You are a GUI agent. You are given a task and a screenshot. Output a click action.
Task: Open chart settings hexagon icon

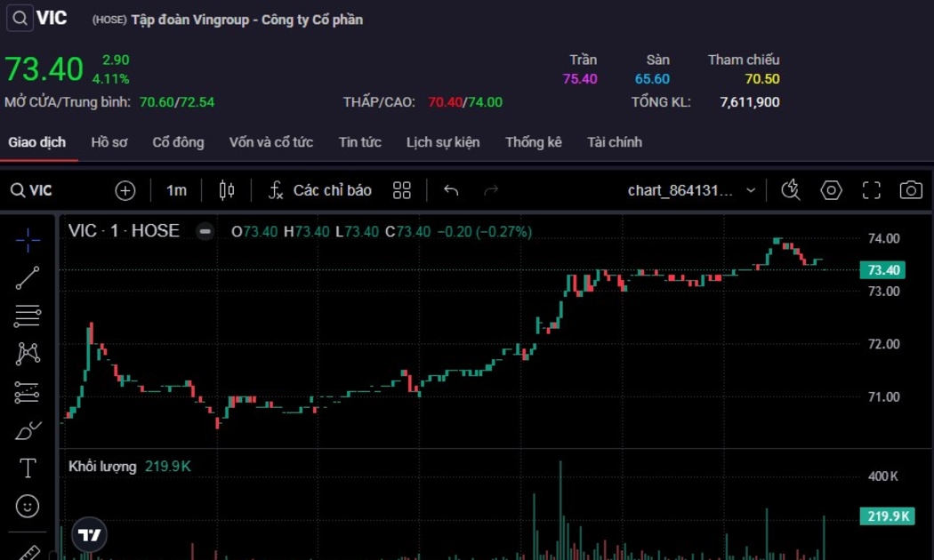click(831, 190)
